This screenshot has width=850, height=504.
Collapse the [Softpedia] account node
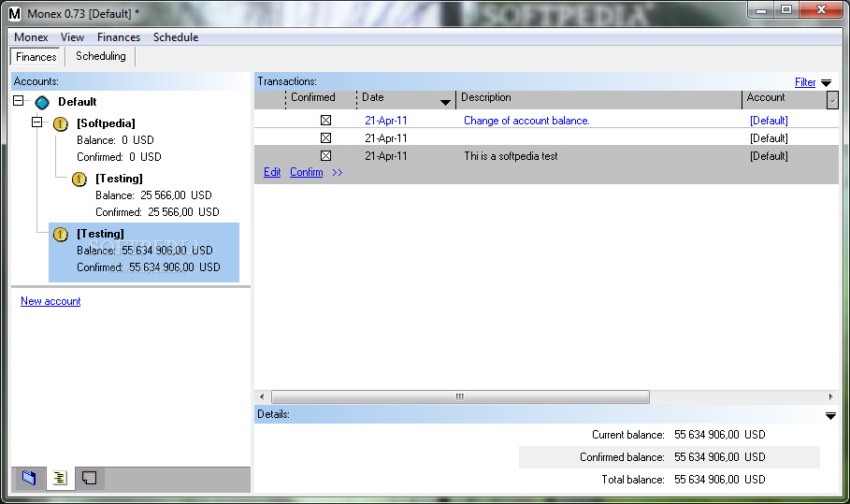(x=36, y=122)
